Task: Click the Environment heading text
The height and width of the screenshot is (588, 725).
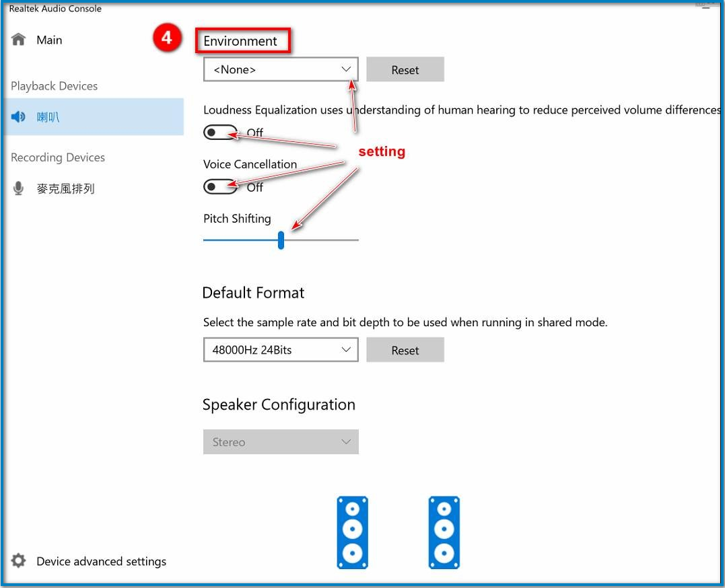Action: pos(240,41)
